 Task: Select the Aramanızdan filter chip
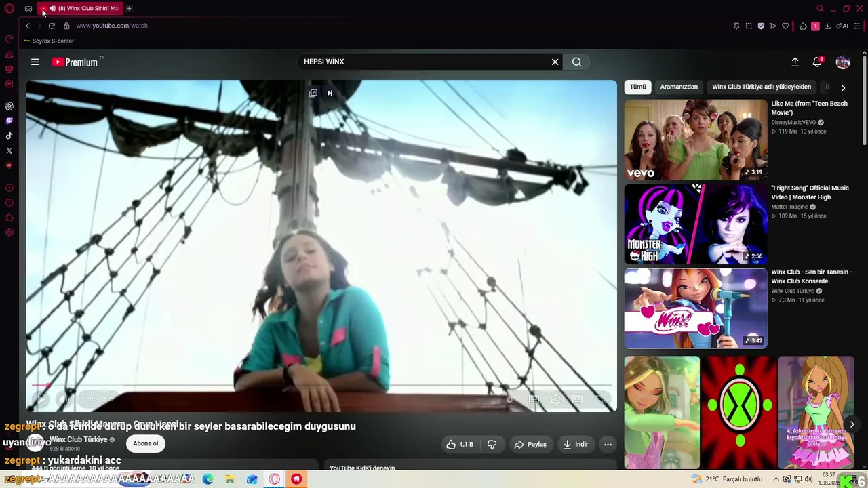pos(679,87)
